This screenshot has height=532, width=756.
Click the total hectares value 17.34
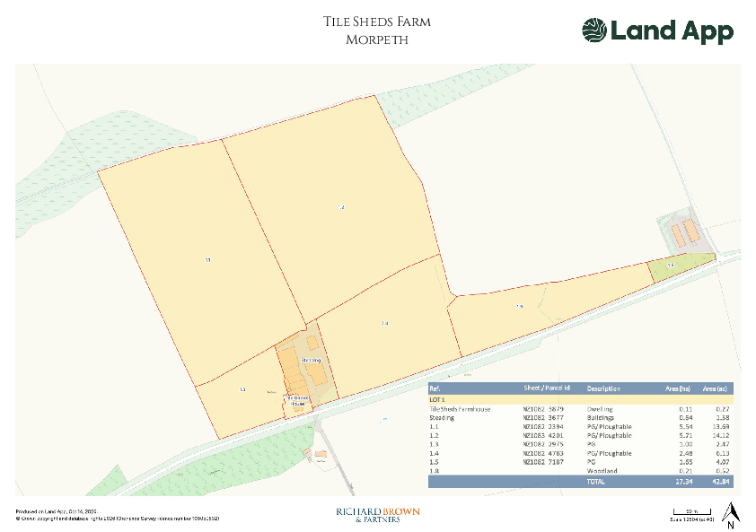click(x=683, y=482)
